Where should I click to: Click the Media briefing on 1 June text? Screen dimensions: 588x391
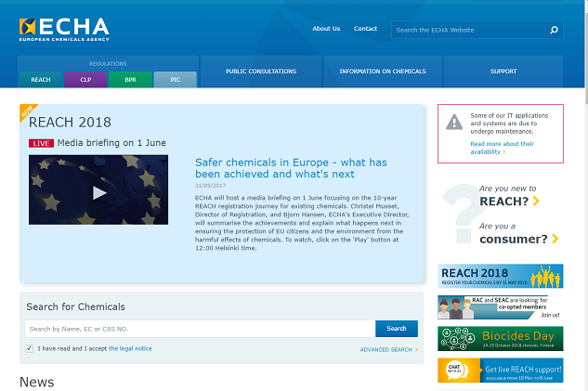click(x=111, y=143)
